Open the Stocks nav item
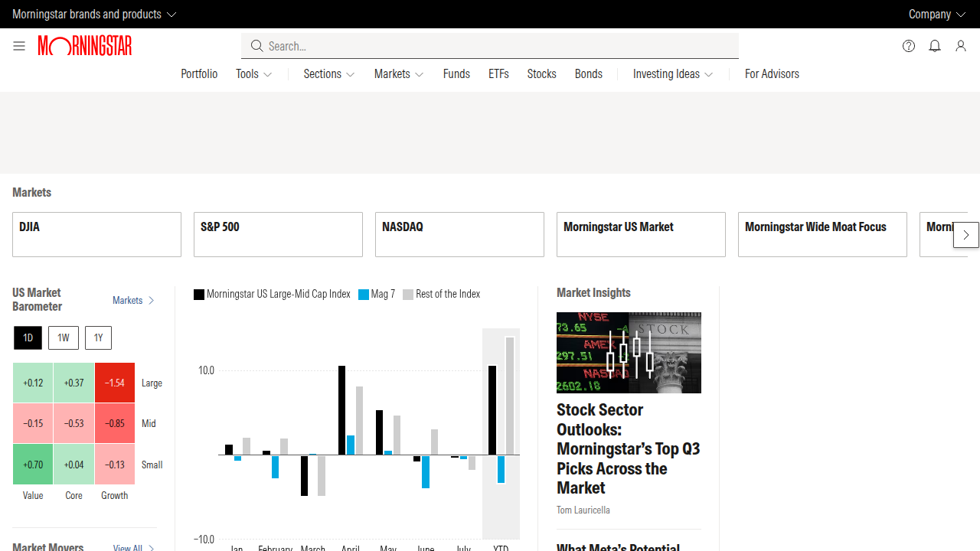 coord(541,74)
